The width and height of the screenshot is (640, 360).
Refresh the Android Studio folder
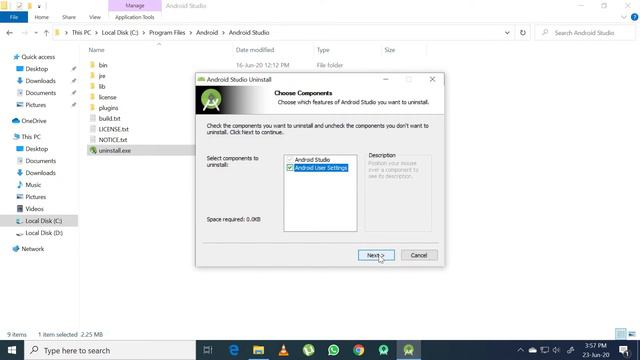(x=523, y=33)
